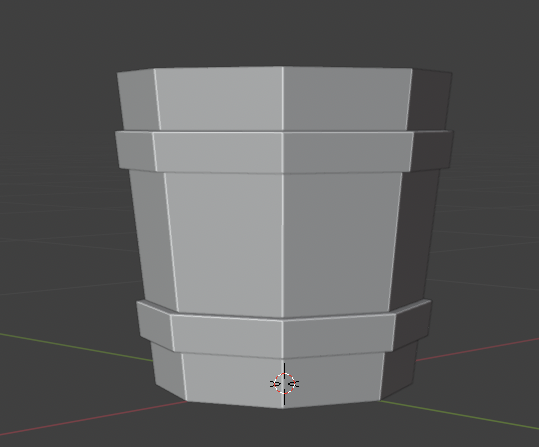Select the front-left face of the top rim
The height and width of the screenshot is (447, 539).
click(220, 99)
